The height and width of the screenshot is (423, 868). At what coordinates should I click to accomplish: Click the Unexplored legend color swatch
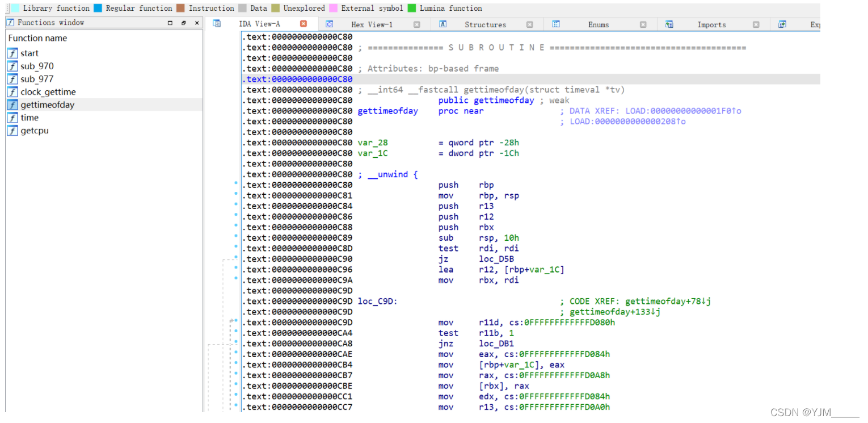click(x=276, y=8)
